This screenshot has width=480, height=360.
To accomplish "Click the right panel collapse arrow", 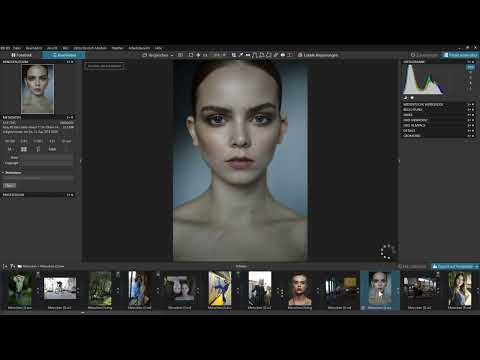I will (x=398, y=161).
